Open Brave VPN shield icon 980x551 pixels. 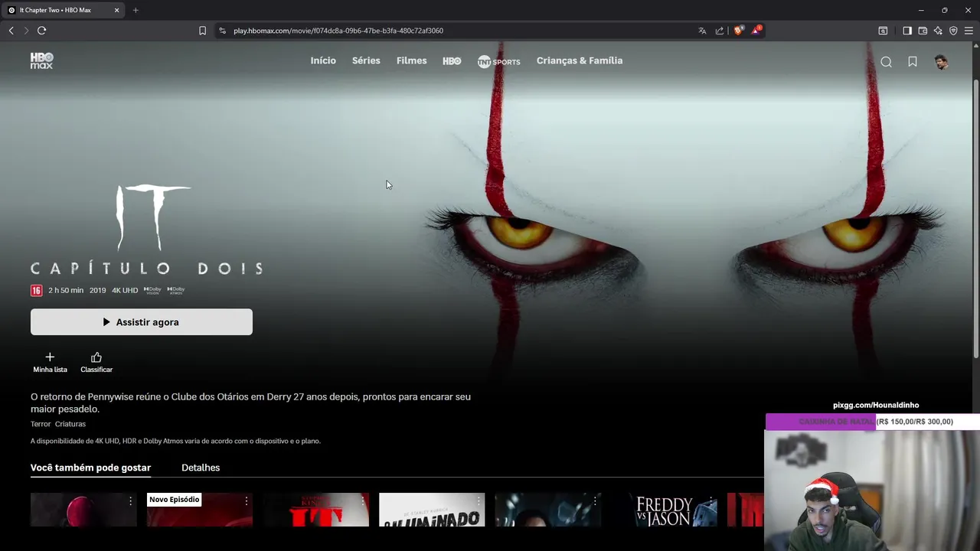(x=953, y=31)
